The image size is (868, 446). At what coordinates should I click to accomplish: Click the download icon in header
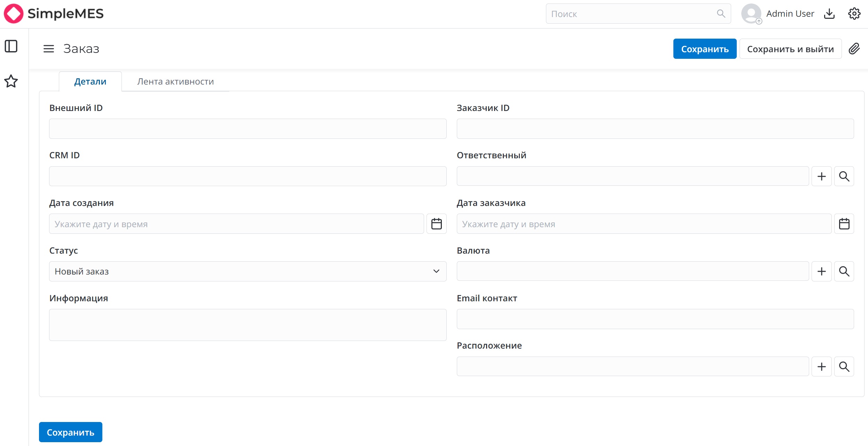pos(829,14)
